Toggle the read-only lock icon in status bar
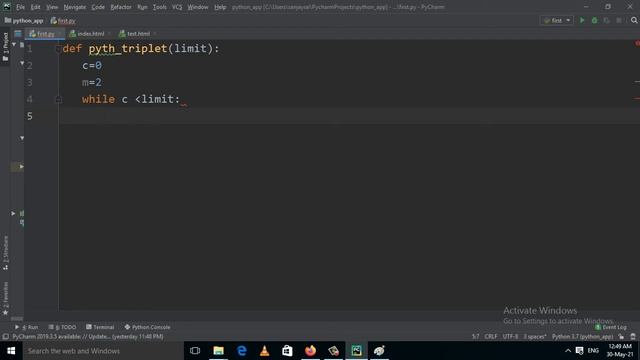 click(621, 337)
